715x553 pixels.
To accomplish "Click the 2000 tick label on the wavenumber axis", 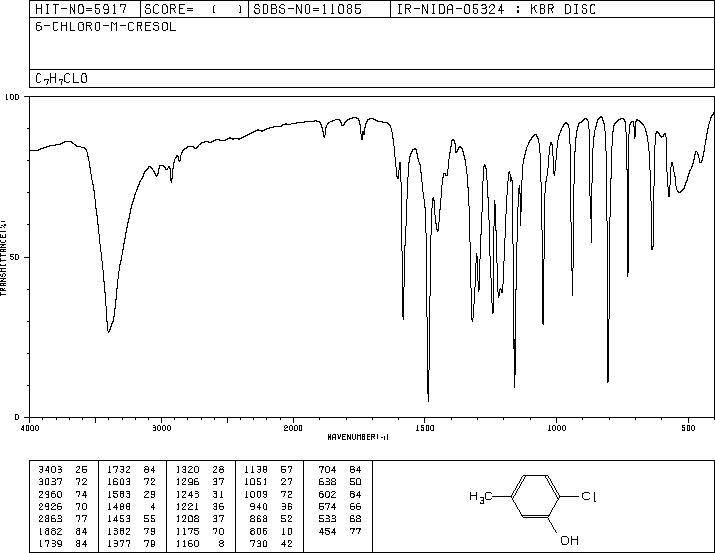I will [x=293, y=428].
